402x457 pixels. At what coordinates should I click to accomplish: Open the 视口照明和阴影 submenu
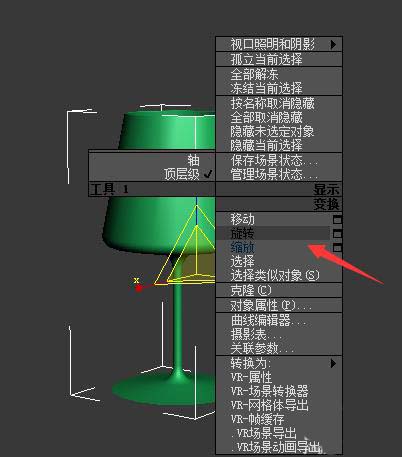point(279,44)
